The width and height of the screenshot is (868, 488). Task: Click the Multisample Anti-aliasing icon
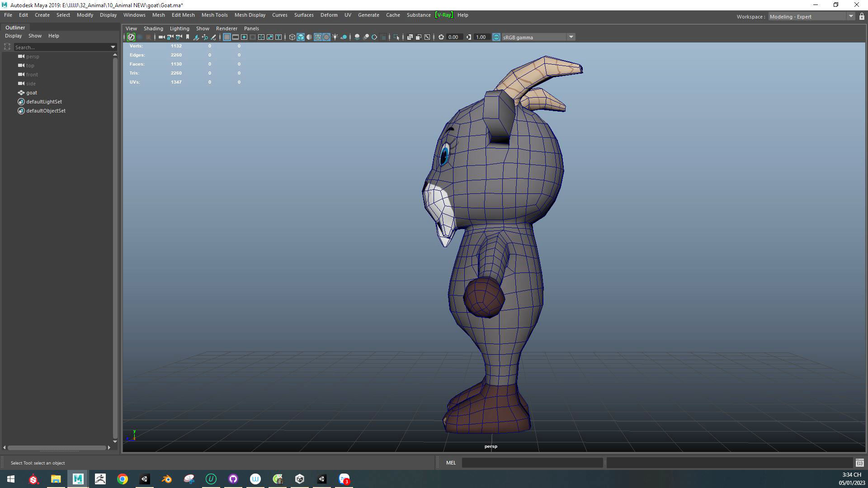(x=374, y=37)
